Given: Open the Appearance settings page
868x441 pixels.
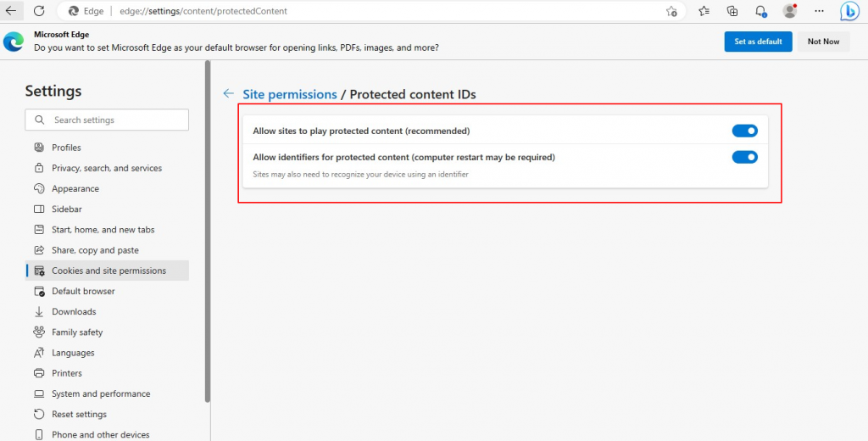Looking at the screenshot, I should 75,188.
